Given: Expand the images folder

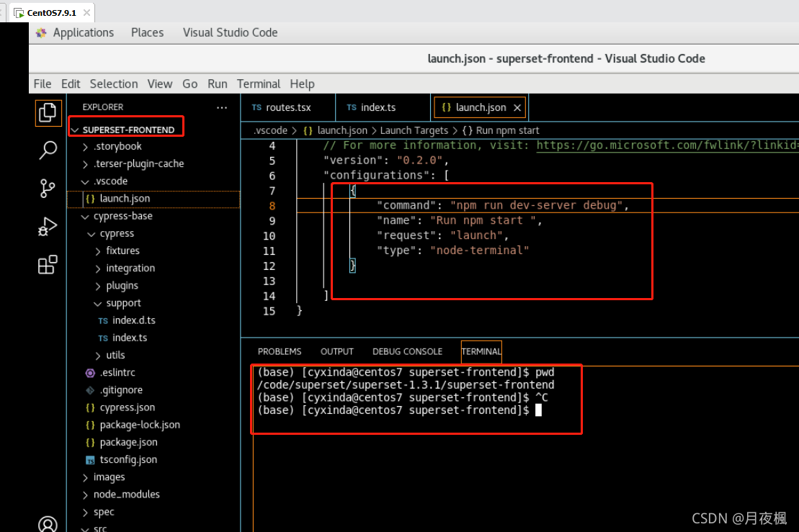Looking at the screenshot, I should coord(85,477).
